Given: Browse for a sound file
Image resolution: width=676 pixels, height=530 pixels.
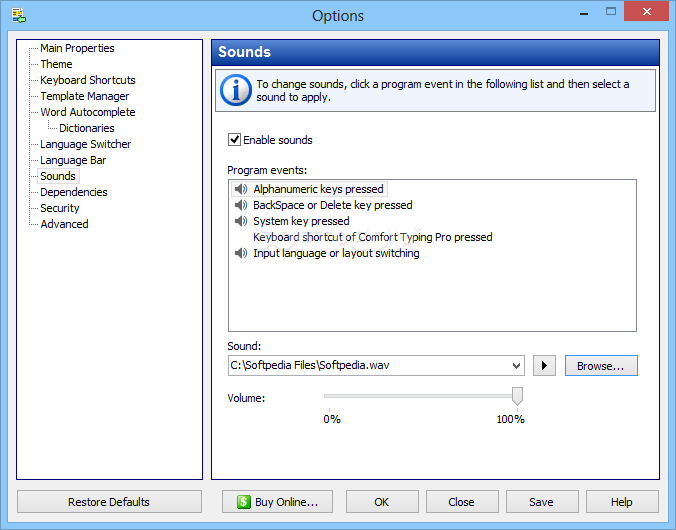Looking at the screenshot, I should (x=601, y=366).
